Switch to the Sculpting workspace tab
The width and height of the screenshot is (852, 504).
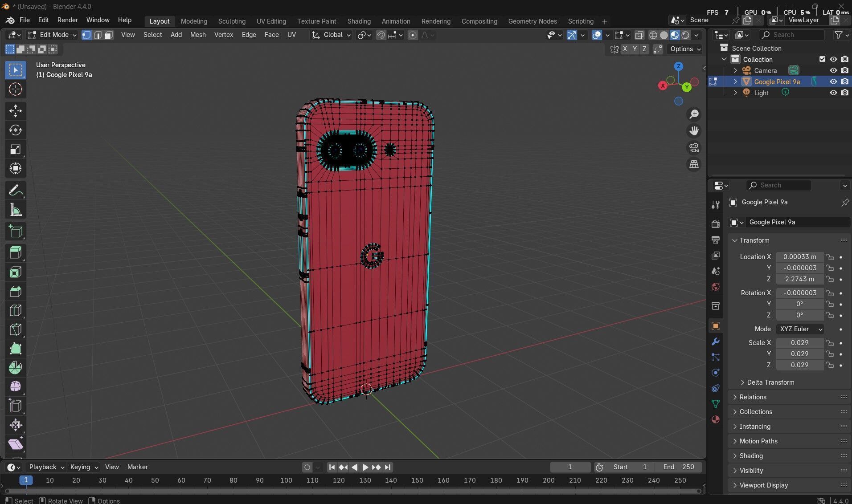coord(232,21)
